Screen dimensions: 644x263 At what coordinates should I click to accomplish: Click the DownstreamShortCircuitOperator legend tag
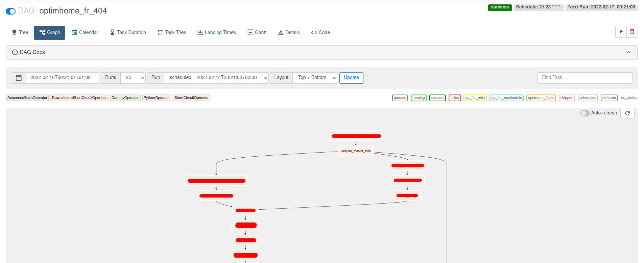[x=79, y=98]
